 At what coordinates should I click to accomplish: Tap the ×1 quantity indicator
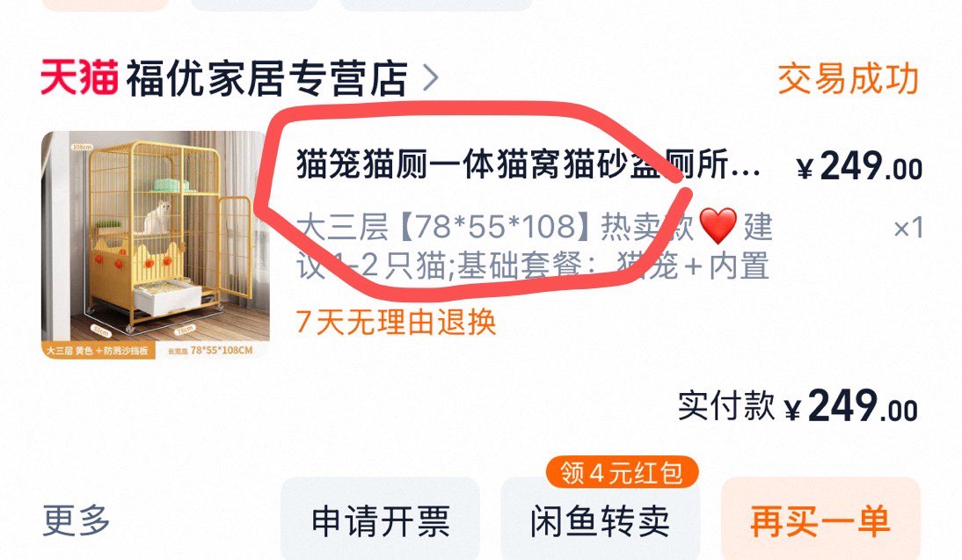pos(908,229)
